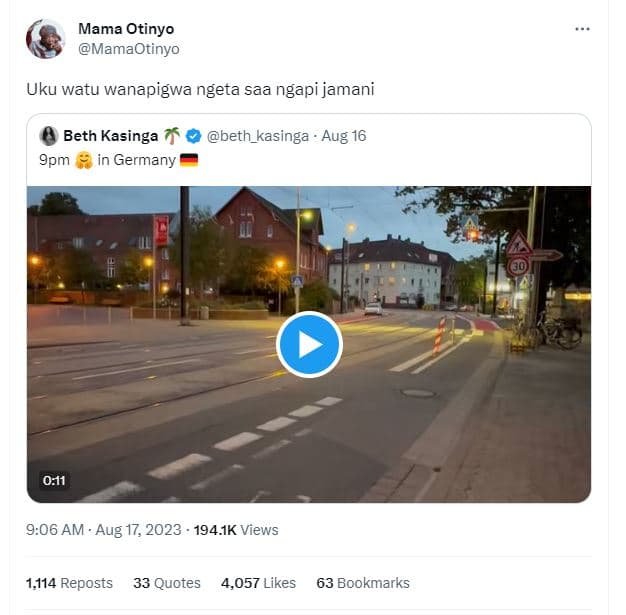Show the 33 Quotes list

click(x=167, y=583)
